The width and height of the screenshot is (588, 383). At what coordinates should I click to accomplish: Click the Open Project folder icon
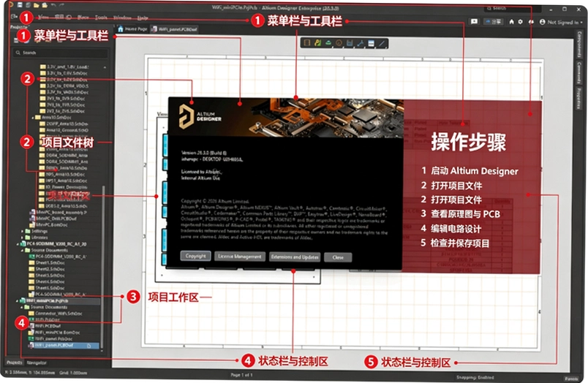tap(45, 5)
